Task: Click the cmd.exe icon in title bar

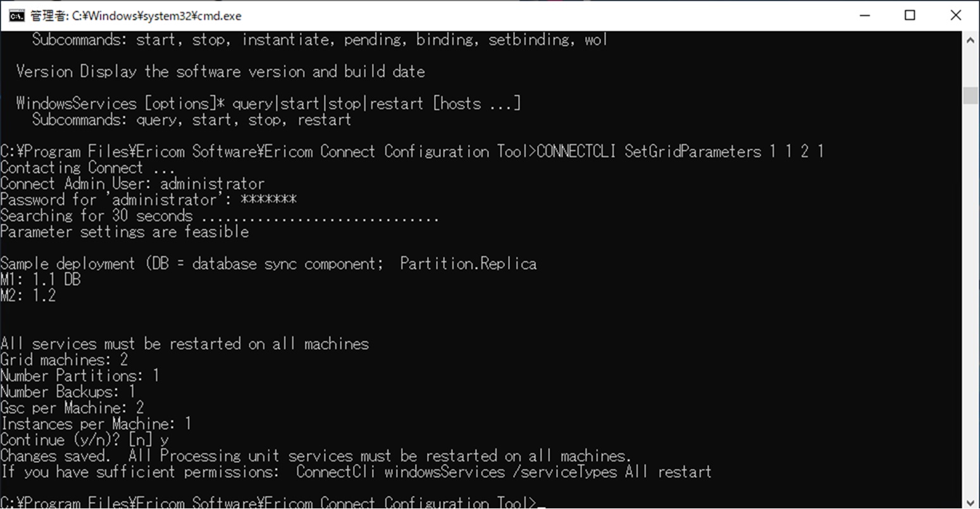Action: pyautogui.click(x=16, y=16)
